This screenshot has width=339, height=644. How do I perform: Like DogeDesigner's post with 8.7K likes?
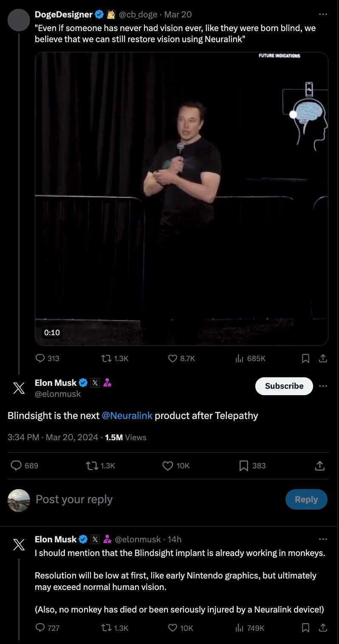[181, 358]
